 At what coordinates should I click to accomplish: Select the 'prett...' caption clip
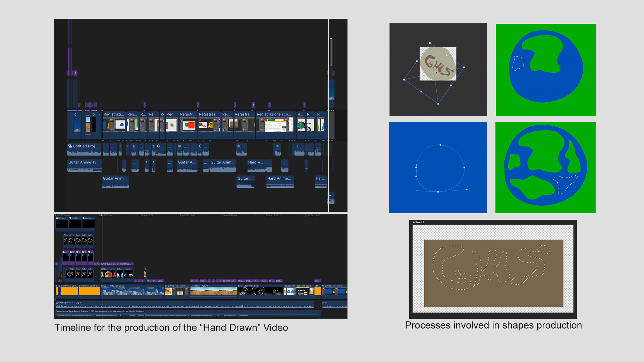click(x=279, y=281)
